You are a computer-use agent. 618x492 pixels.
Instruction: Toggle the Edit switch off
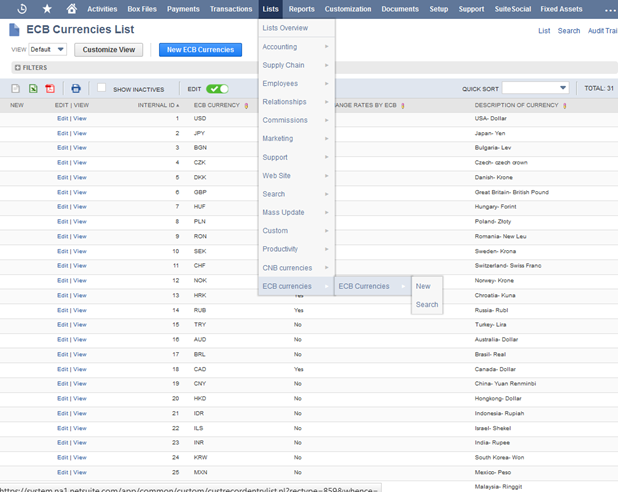tap(217, 89)
